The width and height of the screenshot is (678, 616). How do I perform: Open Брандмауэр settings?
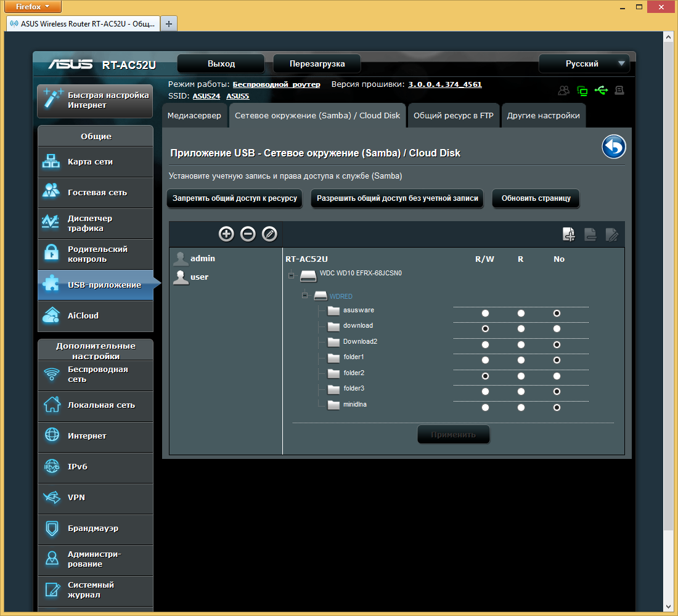click(96, 529)
